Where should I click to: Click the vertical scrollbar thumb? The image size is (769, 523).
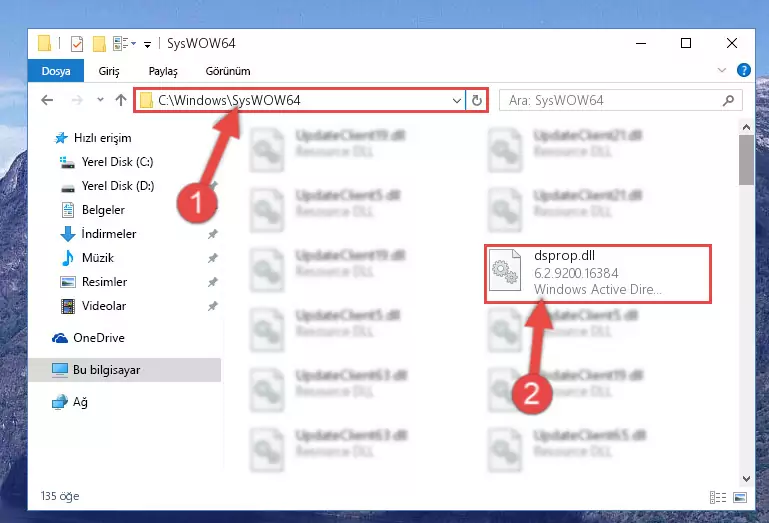[746, 160]
